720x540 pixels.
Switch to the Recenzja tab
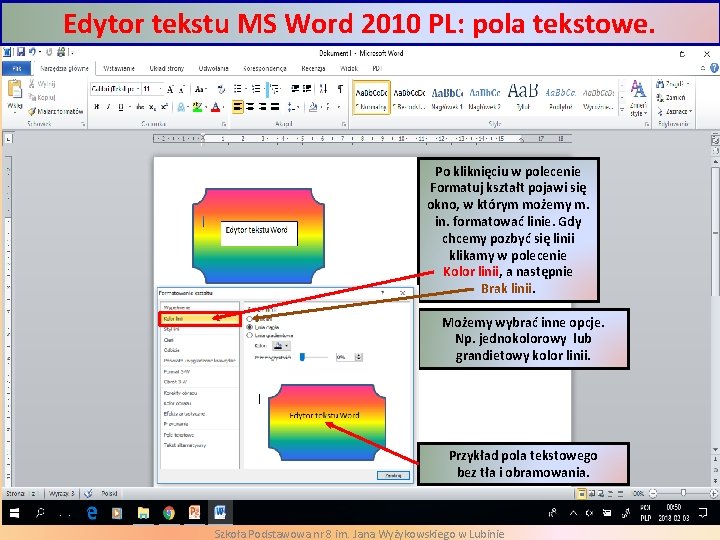(x=313, y=68)
